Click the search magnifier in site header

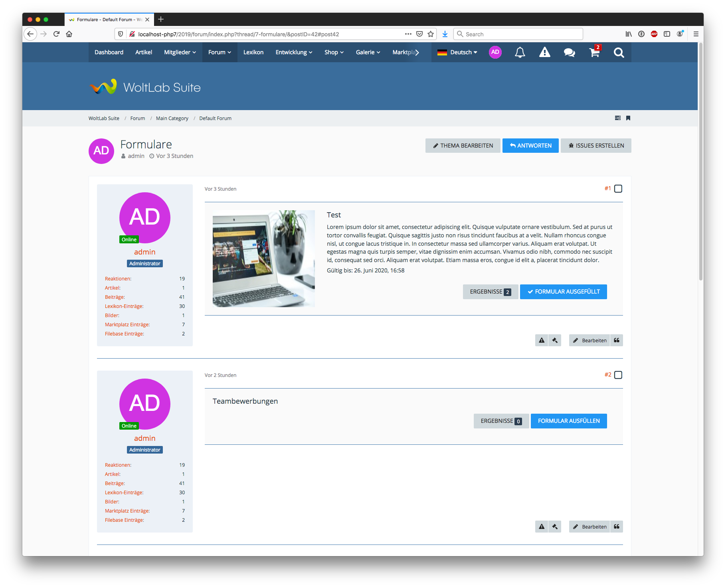tap(619, 52)
